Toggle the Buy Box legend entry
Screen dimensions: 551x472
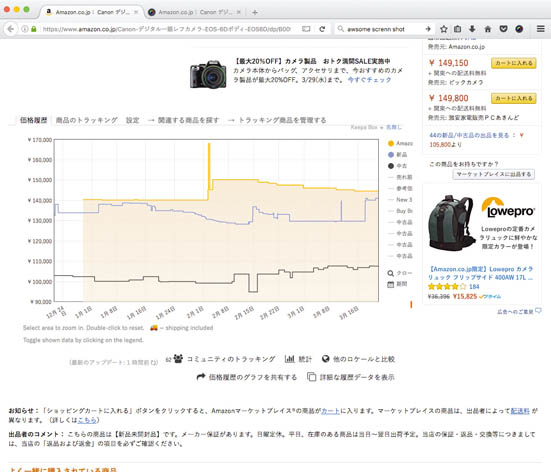[x=400, y=211]
